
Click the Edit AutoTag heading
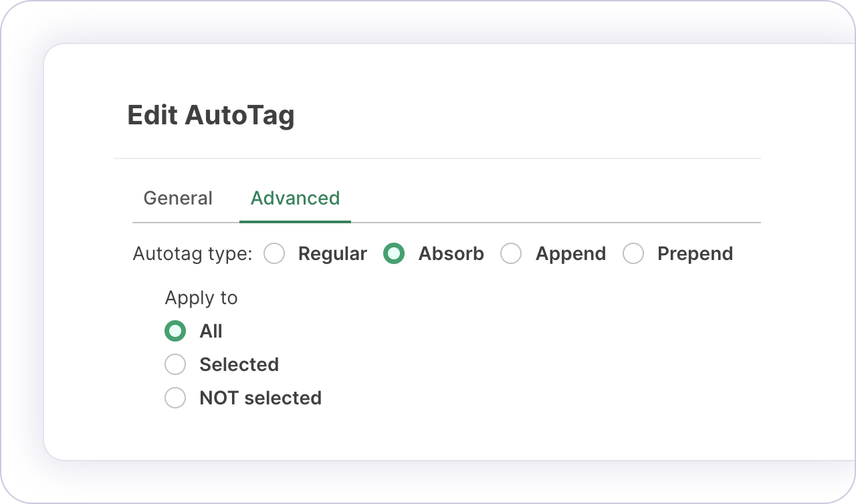211,116
